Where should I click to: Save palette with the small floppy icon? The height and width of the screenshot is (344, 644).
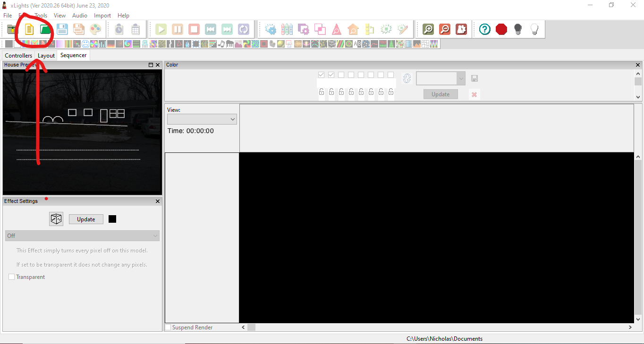click(475, 78)
